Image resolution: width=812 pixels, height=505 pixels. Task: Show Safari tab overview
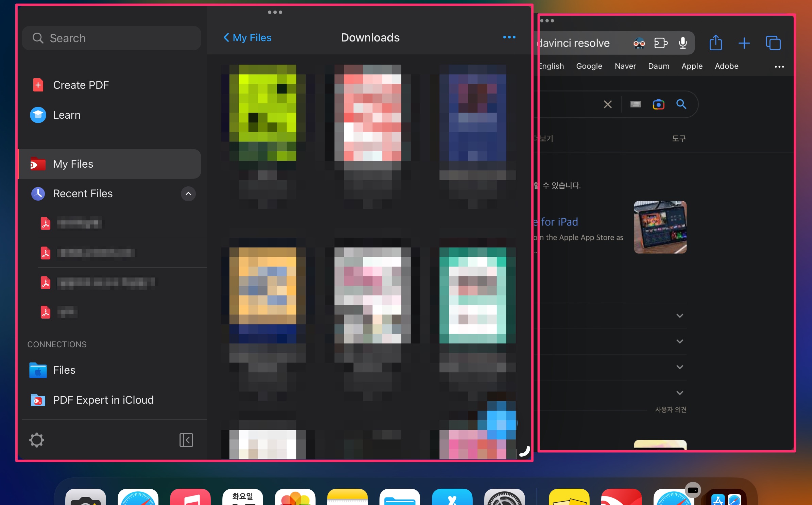pyautogui.click(x=773, y=43)
